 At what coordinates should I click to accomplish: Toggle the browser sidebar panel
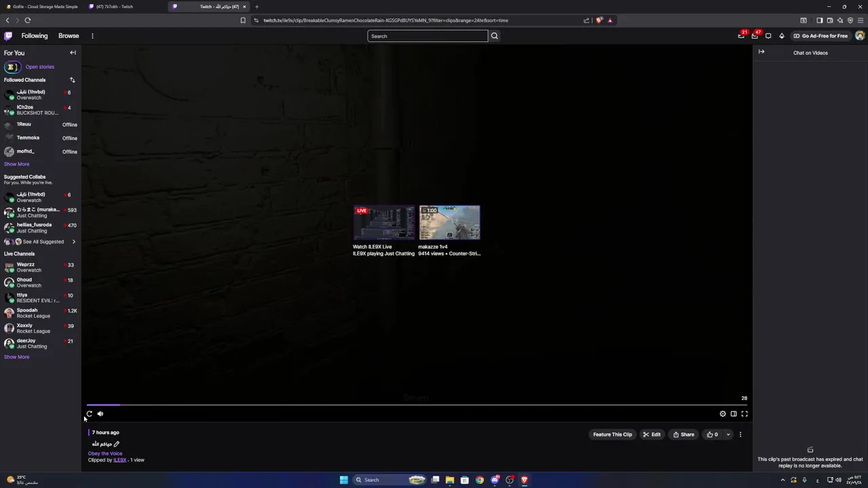(x=819, y=20)
